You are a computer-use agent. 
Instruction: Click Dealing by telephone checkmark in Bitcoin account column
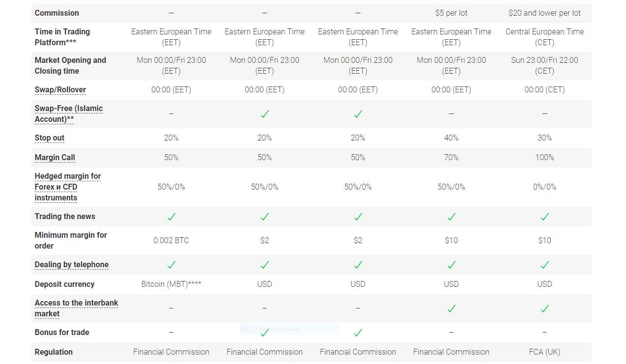171,265
